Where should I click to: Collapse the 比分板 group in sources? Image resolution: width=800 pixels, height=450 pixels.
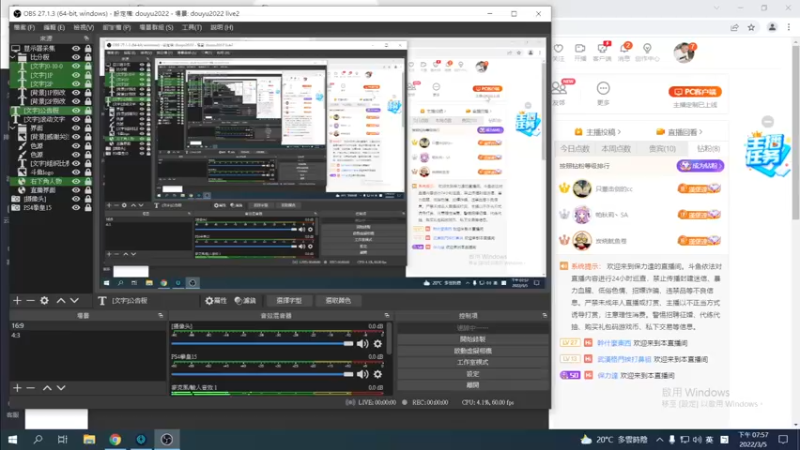13,57
